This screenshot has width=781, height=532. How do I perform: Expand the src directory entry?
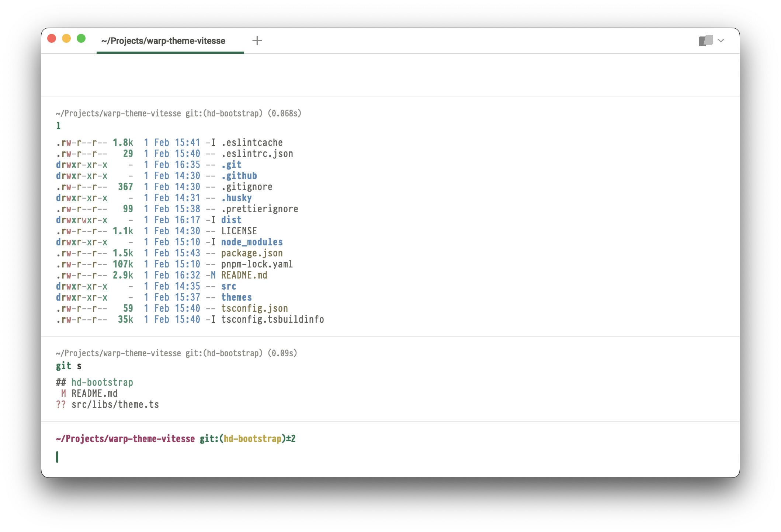tap(229, 286)
